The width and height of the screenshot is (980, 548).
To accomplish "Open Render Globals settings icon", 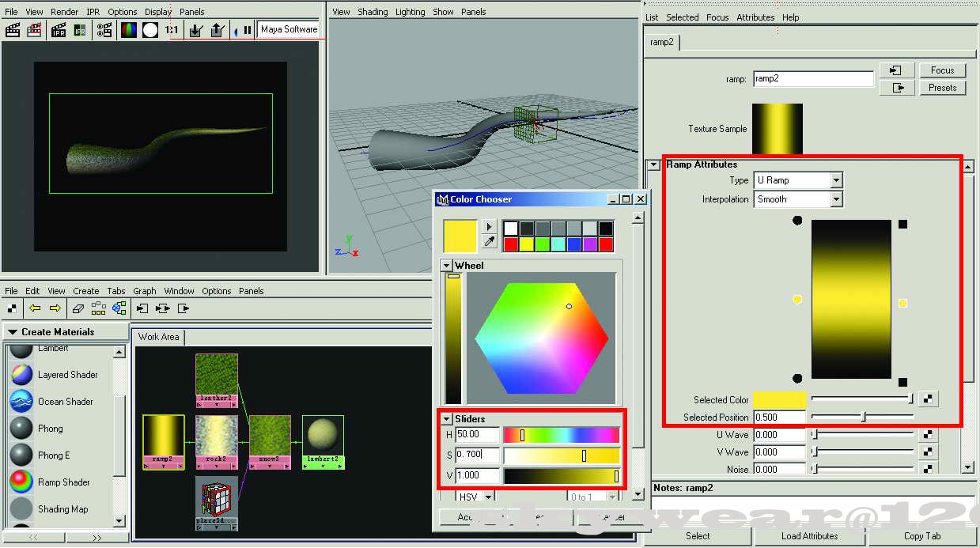I will pyautogui.click(x=104, y=30).
